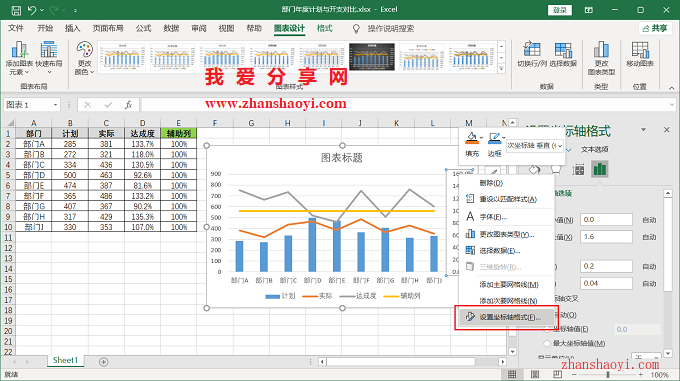Select Size & Properties icon in pane

(x=578, y=169)
